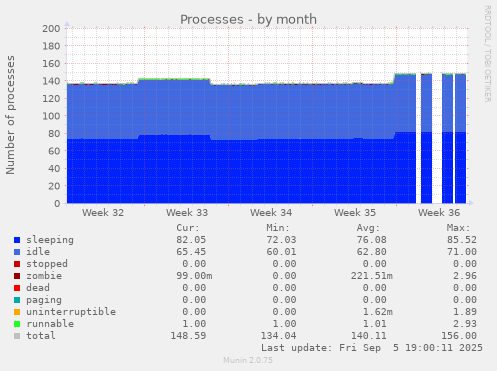Click zombie average value 221.51m
Viewport: 497px width, 371px height.
[372, 276]
